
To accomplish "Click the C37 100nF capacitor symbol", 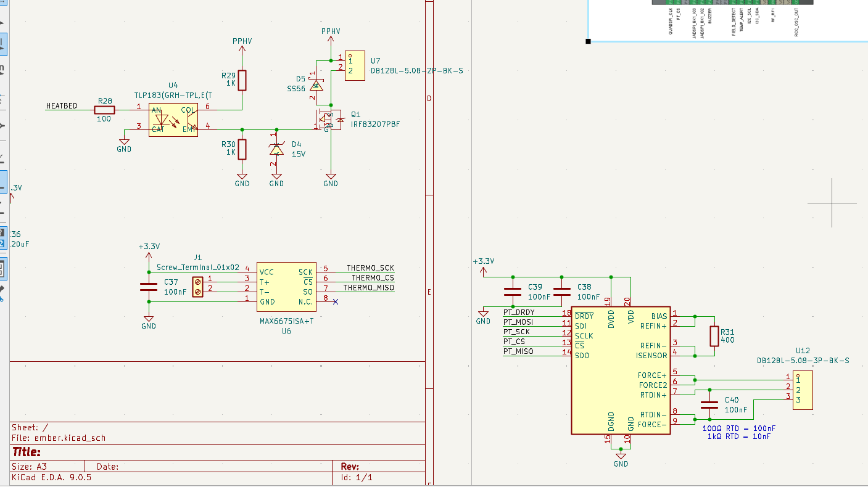I will click(149, 287).
